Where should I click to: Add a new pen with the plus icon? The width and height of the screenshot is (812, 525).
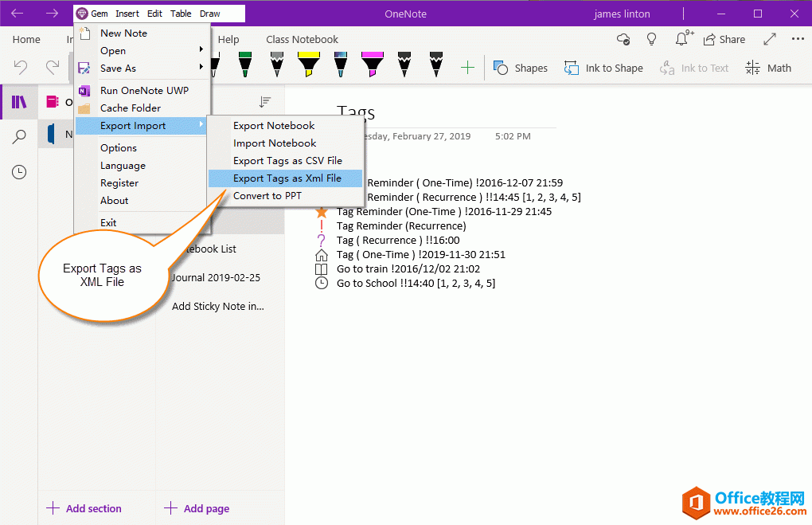[467, 68]
